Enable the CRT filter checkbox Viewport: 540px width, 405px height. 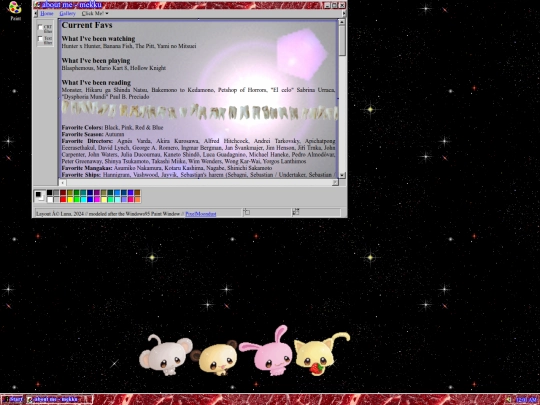[x=40, y=27]
